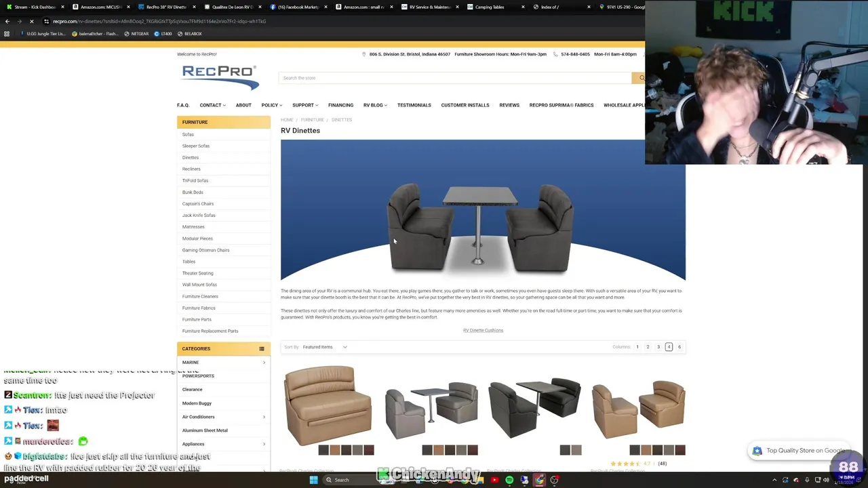The image size is (868, 488).
Task: Click the browser back arrow
Action: 7,21
